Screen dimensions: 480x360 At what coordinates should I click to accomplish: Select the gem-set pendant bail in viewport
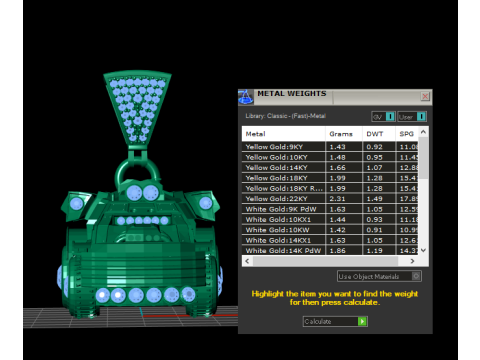(137, 108)
